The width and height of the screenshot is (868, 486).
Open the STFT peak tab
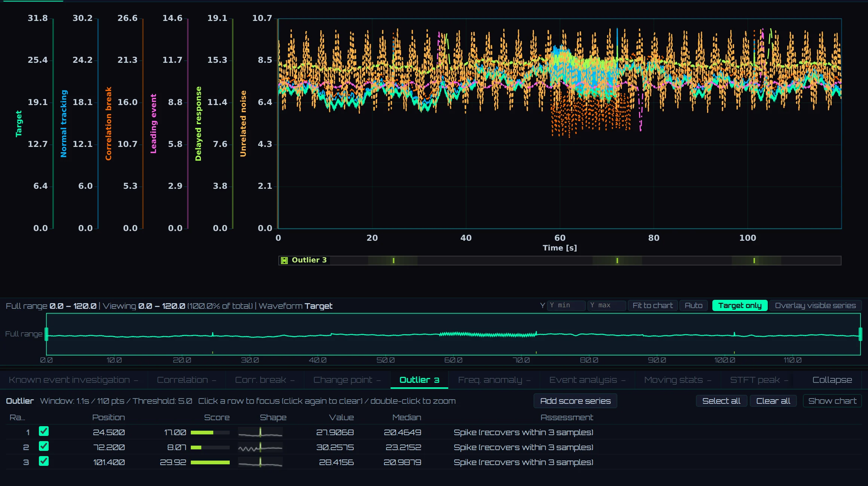tap(759, 380)
